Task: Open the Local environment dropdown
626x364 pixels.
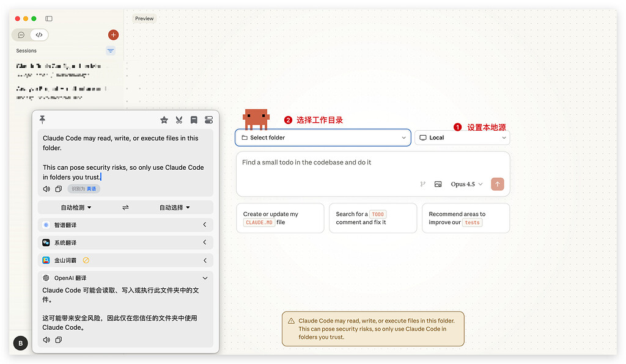Action: click(462, 137)
